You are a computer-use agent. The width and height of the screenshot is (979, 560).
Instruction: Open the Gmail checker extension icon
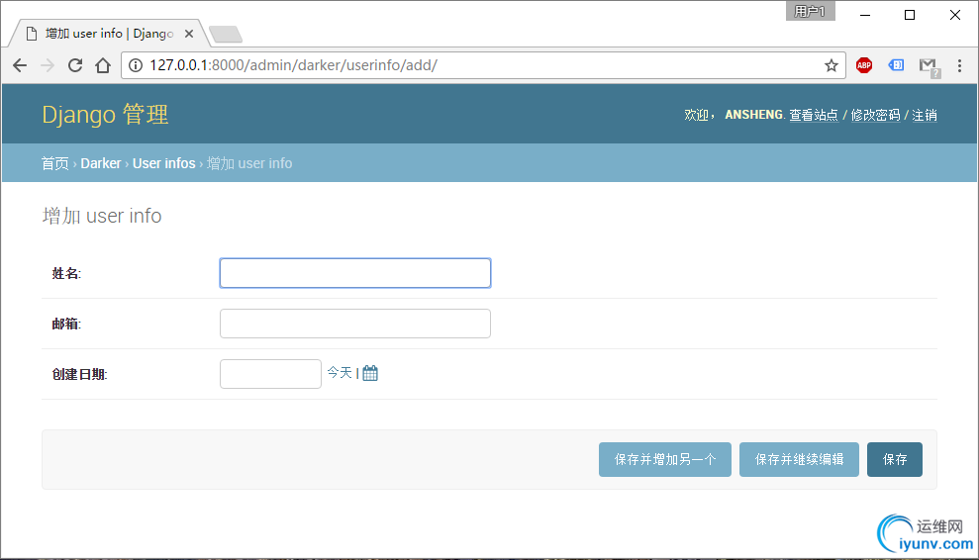click(930, 67)
